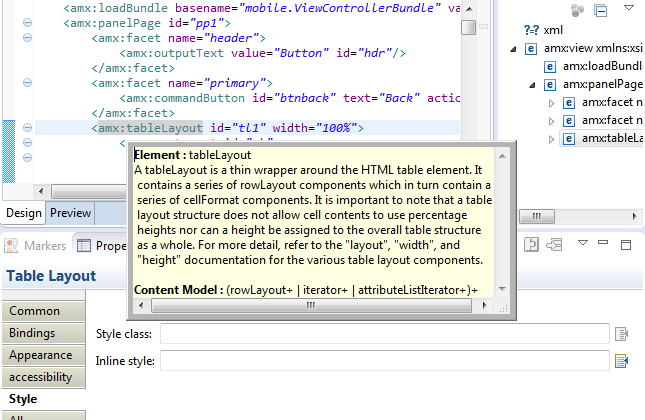This screenshot has width=645, height=420.
Task: Select amx:view xmlns element in outline
Action: pos(584,49)
